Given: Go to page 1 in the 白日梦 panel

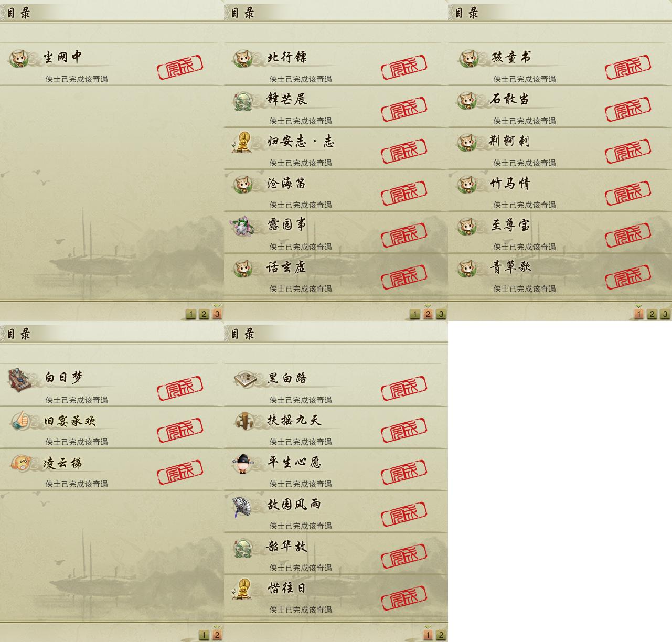Looking at the screenshot, I should coord(204,635).
